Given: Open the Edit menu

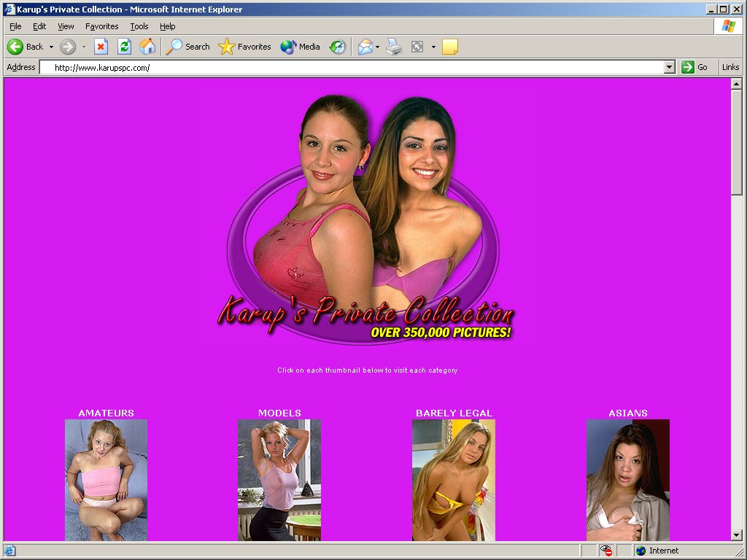Looking at the screenshot, I should 39,26.
